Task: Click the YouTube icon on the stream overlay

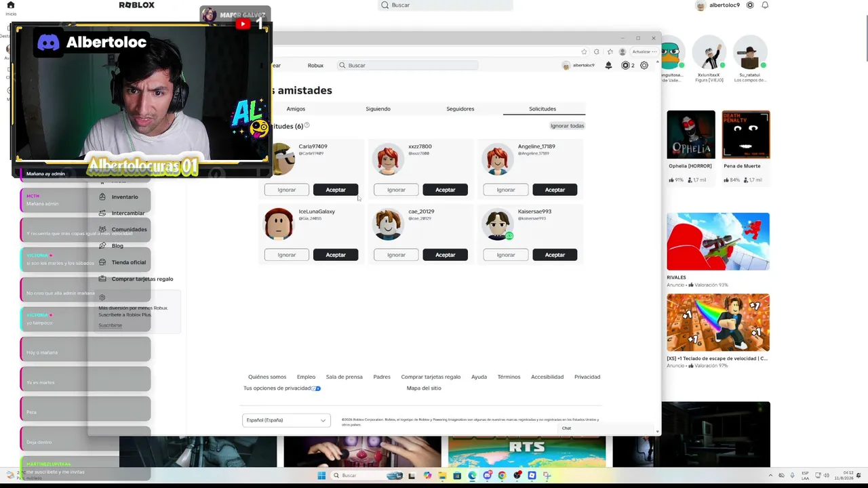Action: click(243, 24)
